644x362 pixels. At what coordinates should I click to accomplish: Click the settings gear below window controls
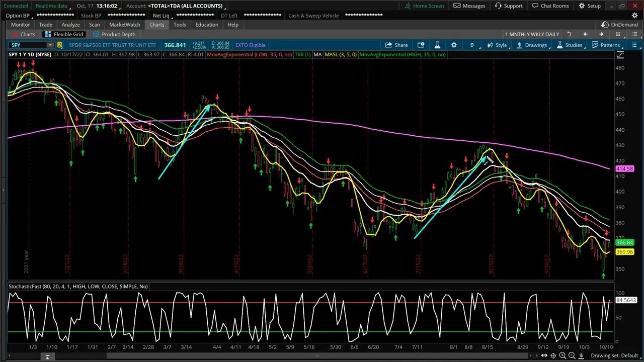(x=635, y=16)
